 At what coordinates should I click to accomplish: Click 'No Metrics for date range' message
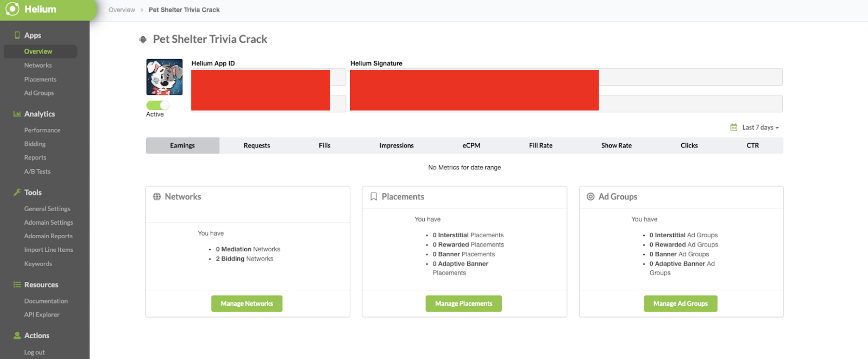(464, 167)
